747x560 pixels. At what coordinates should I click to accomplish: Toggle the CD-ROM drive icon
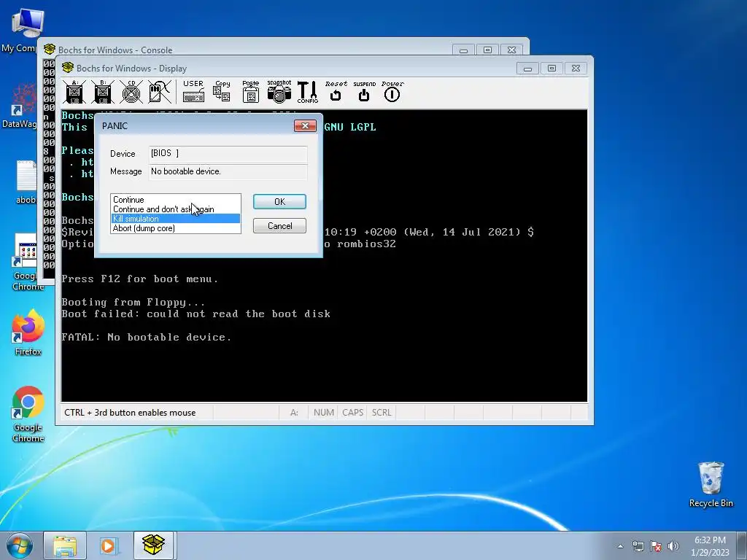(x=131, y=91)
